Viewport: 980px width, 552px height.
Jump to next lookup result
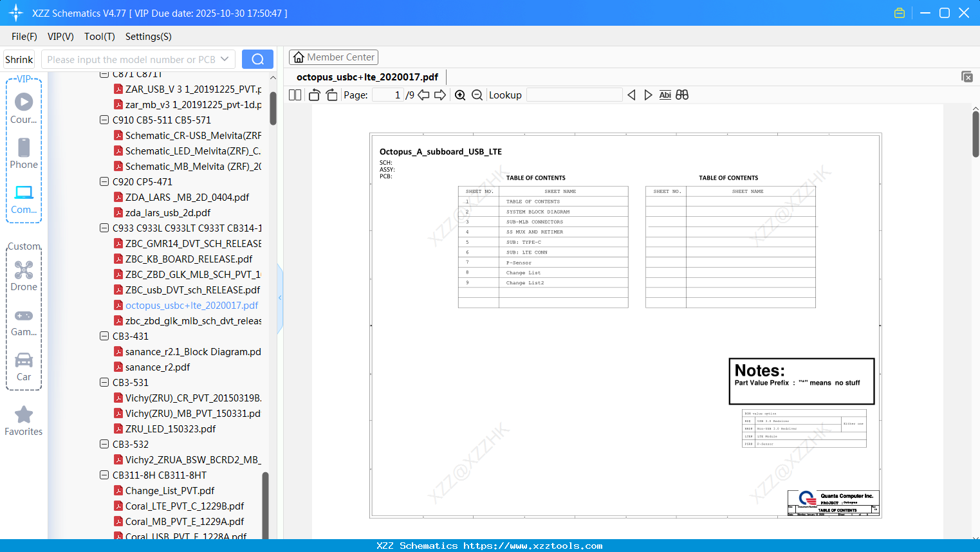pos(648,95)
